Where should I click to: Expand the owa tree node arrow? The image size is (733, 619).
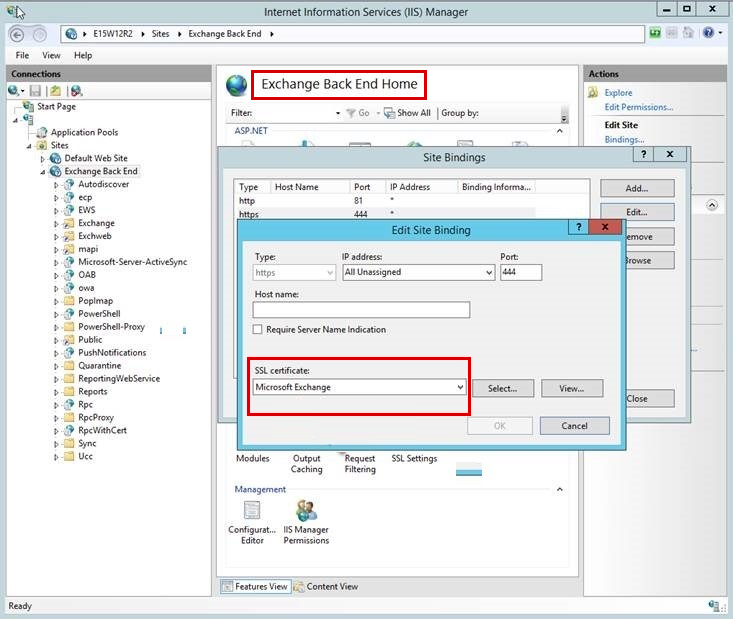[56, 289]
